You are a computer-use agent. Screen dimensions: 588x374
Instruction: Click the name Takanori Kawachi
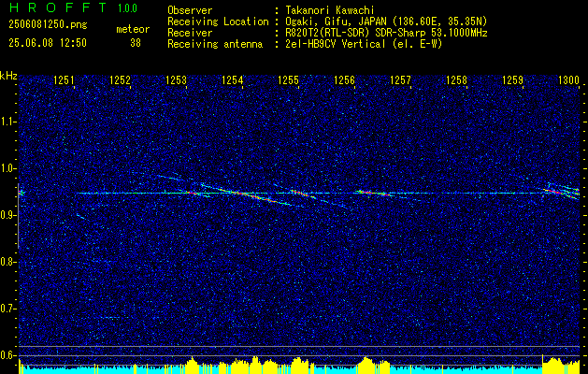coord(330,10)
